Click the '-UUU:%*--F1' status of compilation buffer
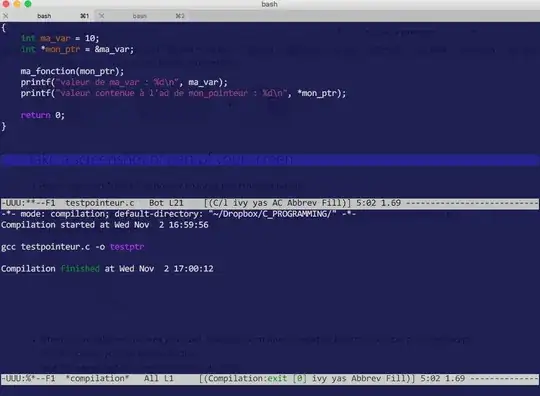Image resolution: width=540 pixels, height=396 pixels. [29, 378]
